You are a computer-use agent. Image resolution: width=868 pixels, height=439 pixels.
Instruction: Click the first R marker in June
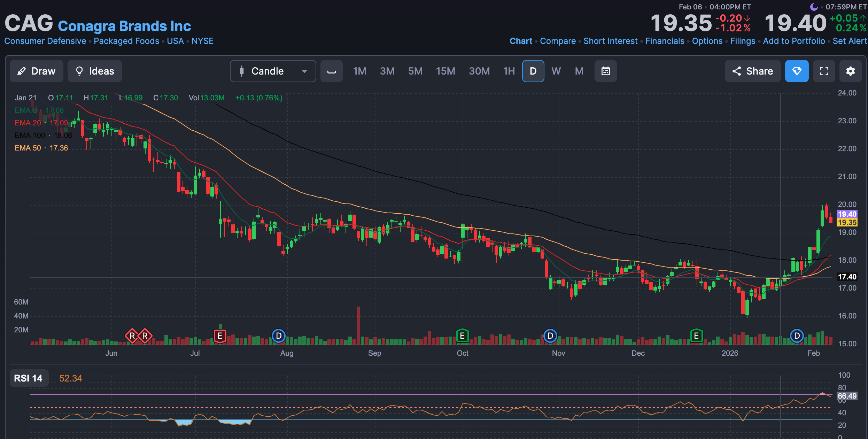pyautogui.click(x=132, y=336)
